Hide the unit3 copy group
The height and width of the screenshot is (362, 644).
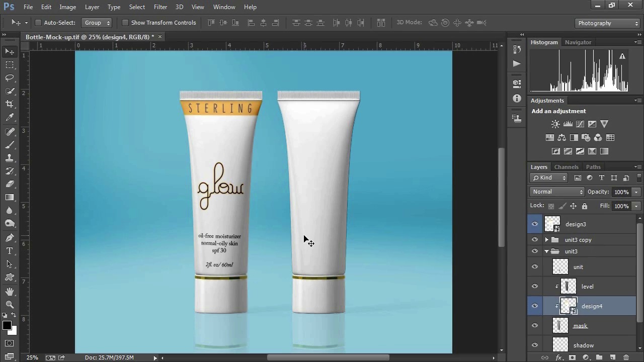[x=535, y=240]
